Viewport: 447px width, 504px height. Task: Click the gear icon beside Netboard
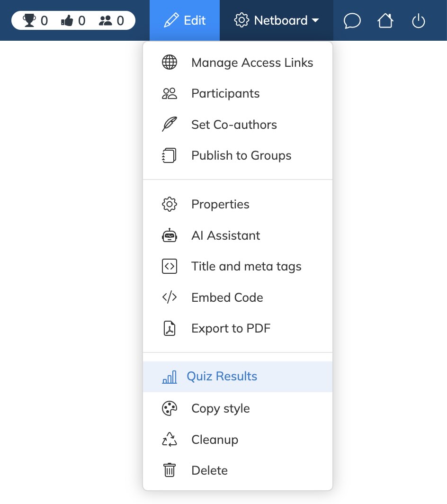[241, 20]
